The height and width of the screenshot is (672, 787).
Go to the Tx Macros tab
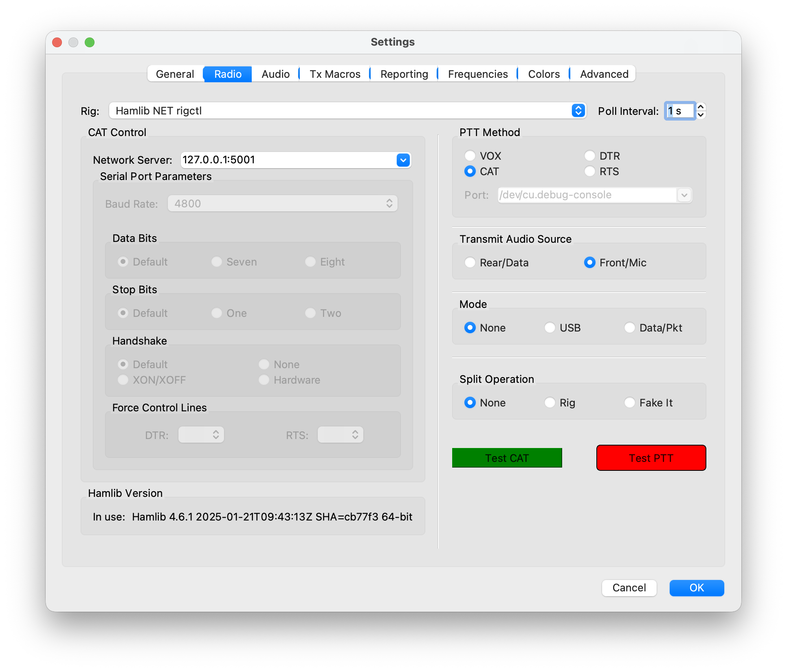coord(335,74)
